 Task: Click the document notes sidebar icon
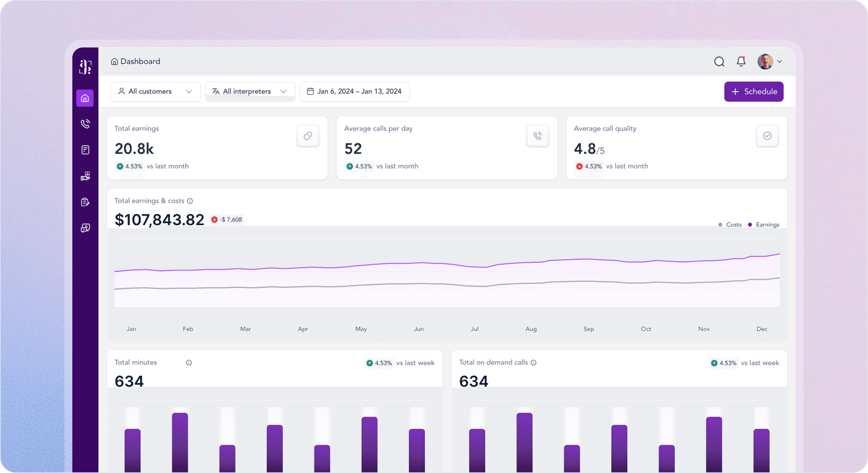(85, 150)
